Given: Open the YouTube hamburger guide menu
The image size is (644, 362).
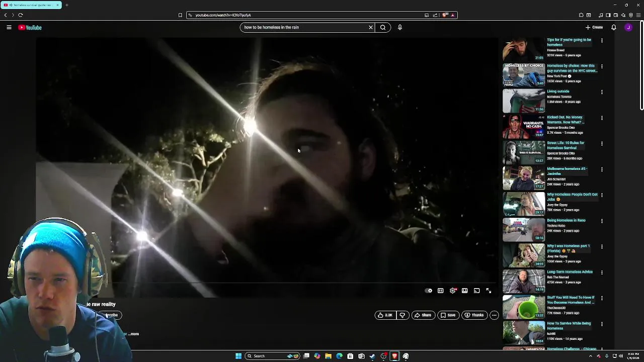Looking at the screenshot, I should click(9, 27).
